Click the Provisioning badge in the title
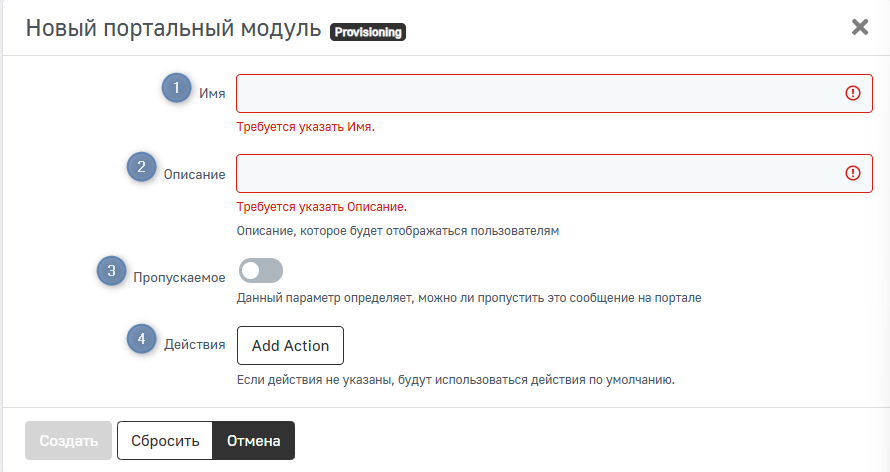890x472 pixels. 367,32
